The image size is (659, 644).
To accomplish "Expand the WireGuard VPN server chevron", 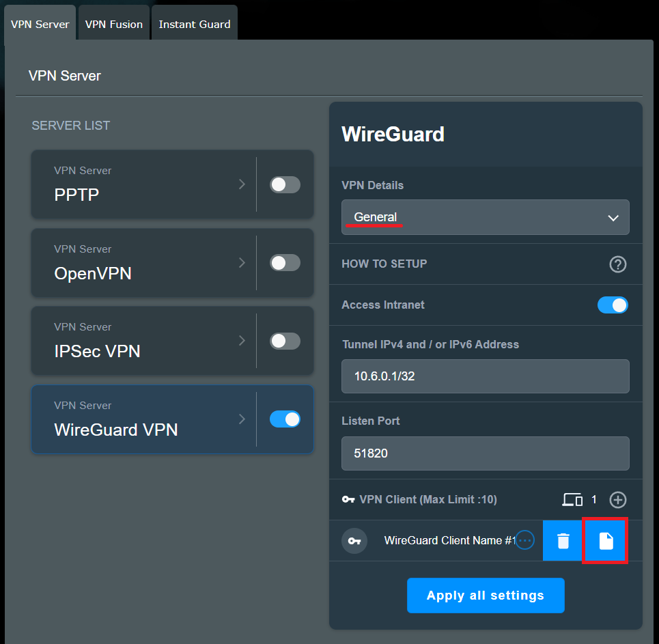I will coord(242,419).
